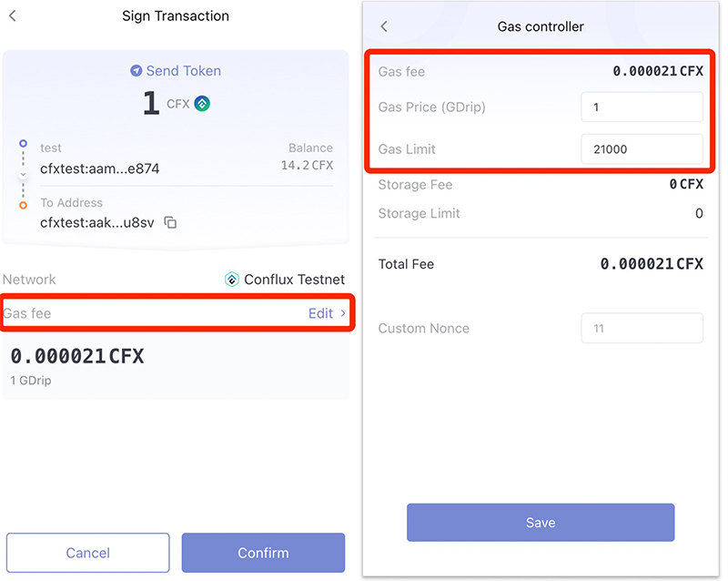Focus the Gas Price (GDrip) field
The width and height of the screenshot is (728, 581).
point(642,107)
